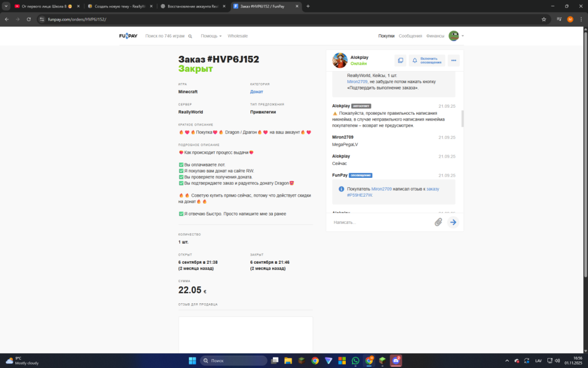Bookmark this page with the star icon
The image size is (588, 368).
click(x=544, y=19)
